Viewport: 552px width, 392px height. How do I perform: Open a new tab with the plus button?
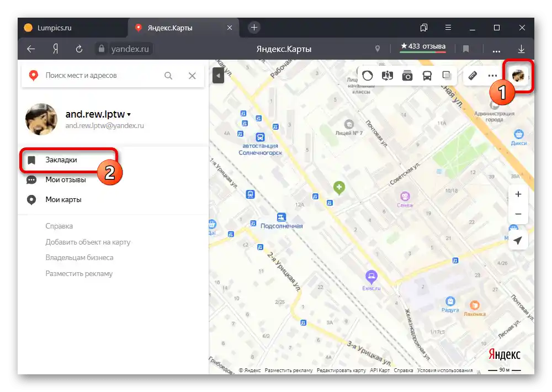pyautogui.click(x=254, y=28)
